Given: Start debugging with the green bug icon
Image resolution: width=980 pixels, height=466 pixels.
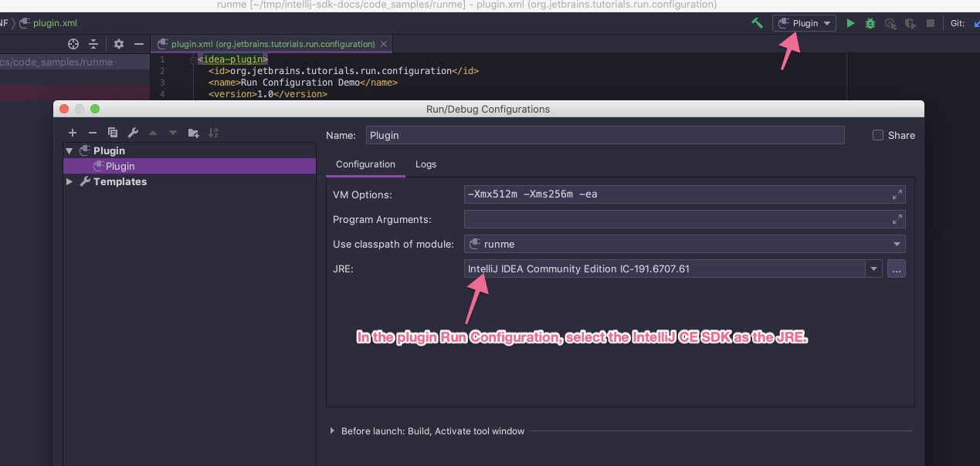Looking at the screenshot, I should [x=870, y=23].
